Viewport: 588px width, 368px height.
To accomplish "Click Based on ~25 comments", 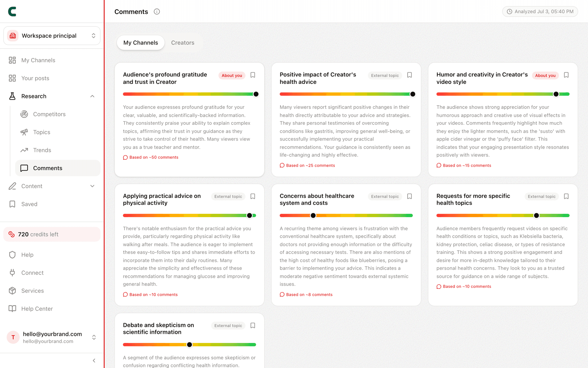I will coord(307,166).
